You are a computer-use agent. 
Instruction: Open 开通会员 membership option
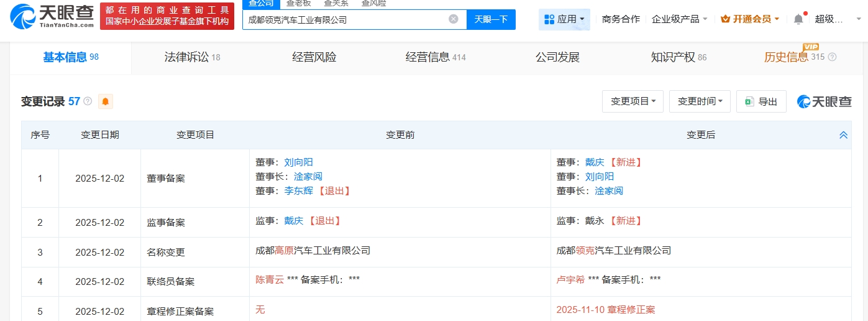click(749, 19)
